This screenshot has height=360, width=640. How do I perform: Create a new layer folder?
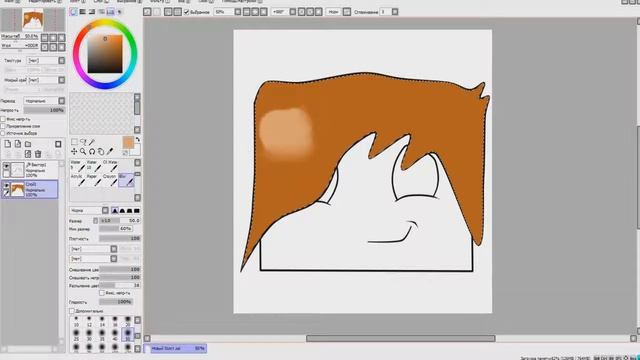[x=28, y=144]
